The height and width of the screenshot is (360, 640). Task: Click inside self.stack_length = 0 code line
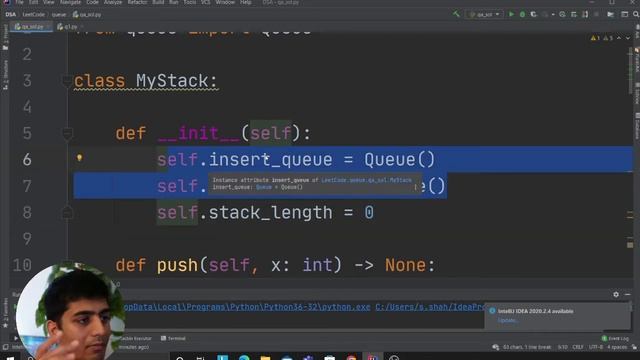point(265,213)
